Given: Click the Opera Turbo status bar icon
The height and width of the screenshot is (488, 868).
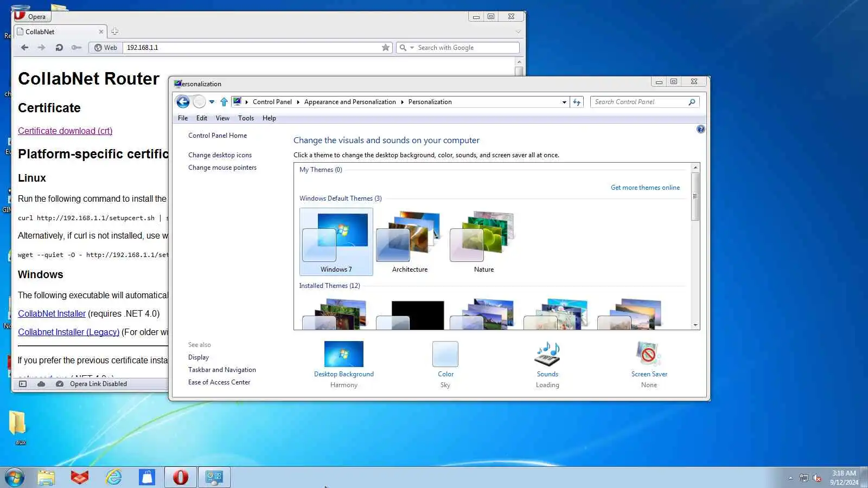Looking at the screenshot, I should pos(60,384).
